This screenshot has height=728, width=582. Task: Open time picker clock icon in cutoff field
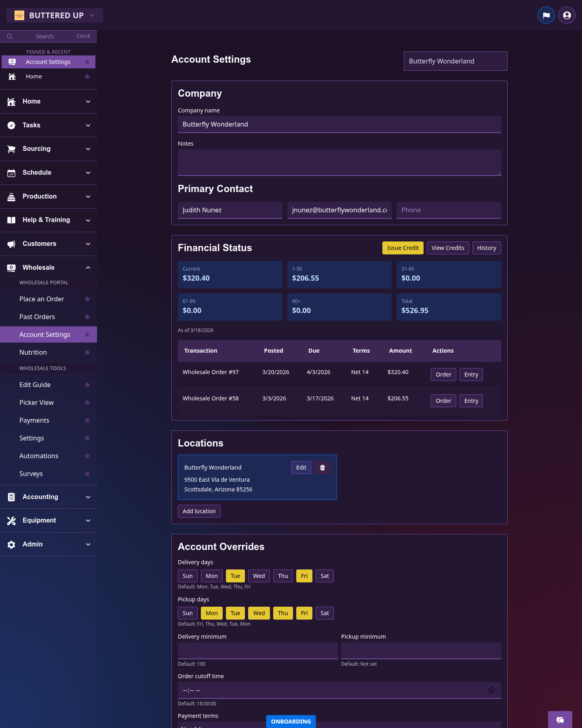click(x=491, y=690)
